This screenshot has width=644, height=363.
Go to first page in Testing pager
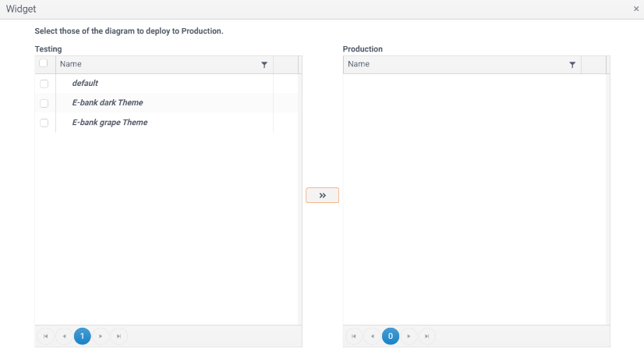[x=45, y=336]
